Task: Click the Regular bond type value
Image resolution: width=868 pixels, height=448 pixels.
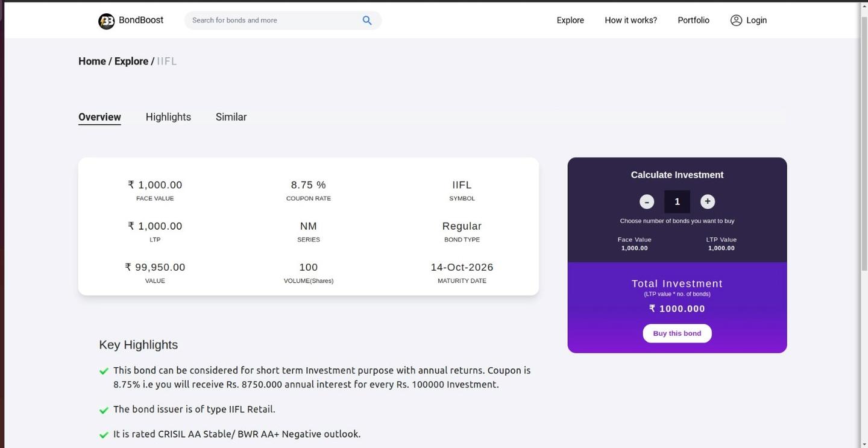Action: [x=462, y=226]
